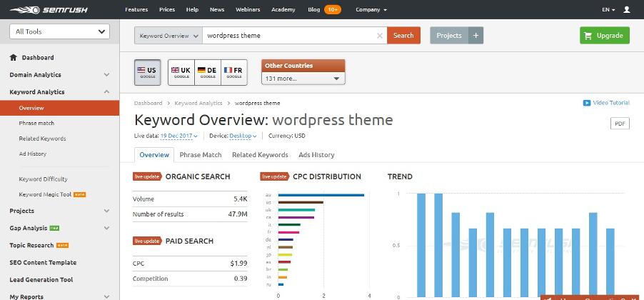
Task: Open the Other Countries 131 more dropdown
Action: tap(303, 79)
